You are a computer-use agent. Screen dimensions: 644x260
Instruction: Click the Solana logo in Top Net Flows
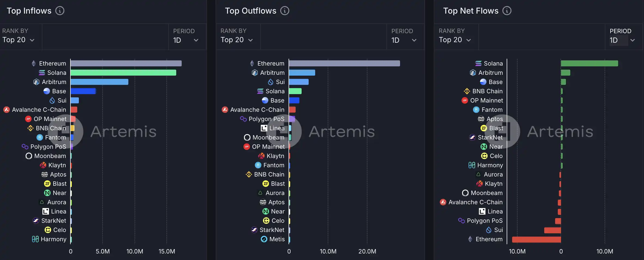click(x=478, y=63)
